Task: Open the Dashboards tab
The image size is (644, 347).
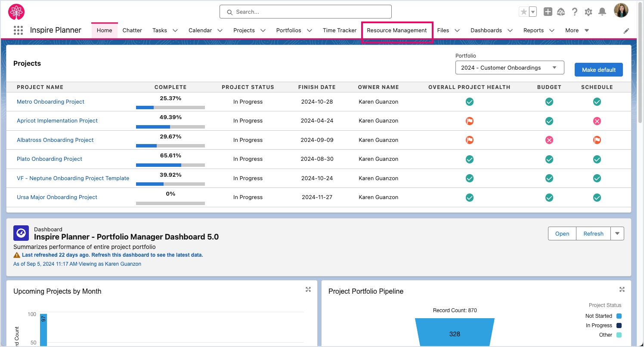Action: coord(486,31)
